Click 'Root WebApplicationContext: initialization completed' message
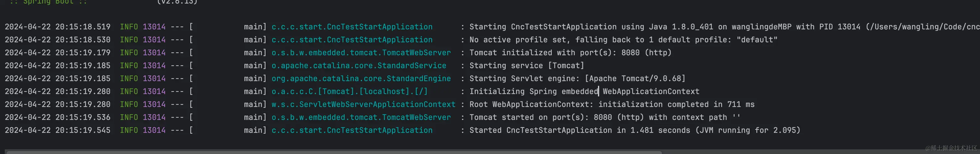This screenshot has height=154, width=980. [611, 104]
